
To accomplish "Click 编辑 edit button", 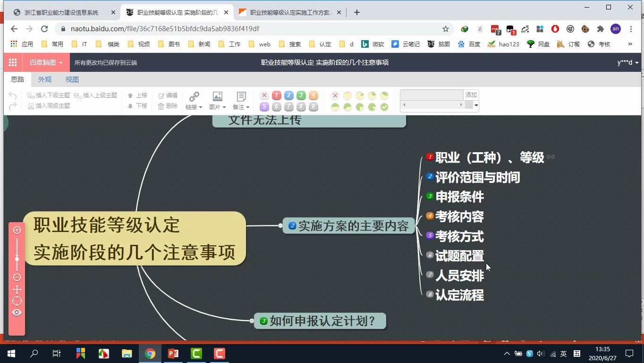I will click(x=168, y=95).
